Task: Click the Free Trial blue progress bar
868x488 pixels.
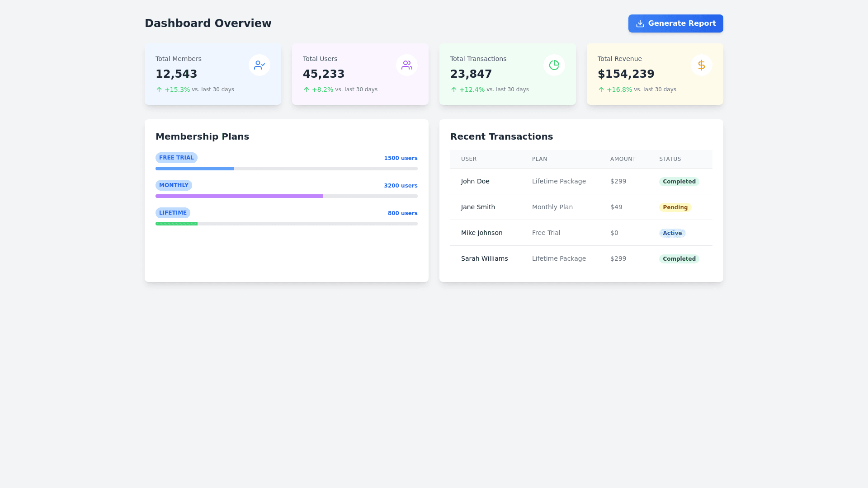Action: 195,169
